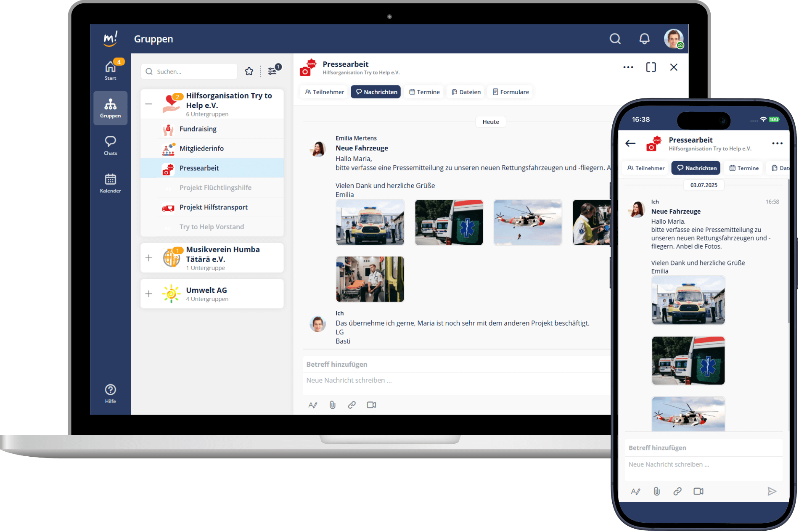Tap Neue Nachricht schreiben field on phone
Viewport: 799px width, 532px height.
704,468
